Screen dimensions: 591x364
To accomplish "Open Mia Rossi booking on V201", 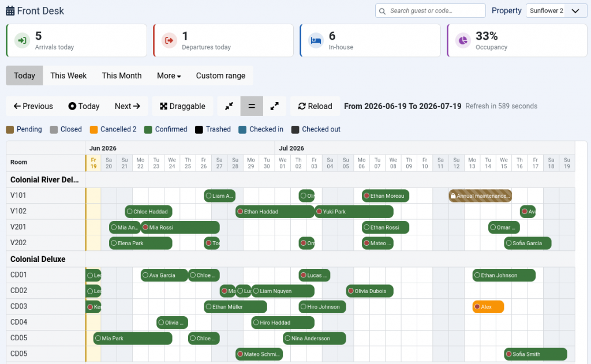I will point(180,228).
